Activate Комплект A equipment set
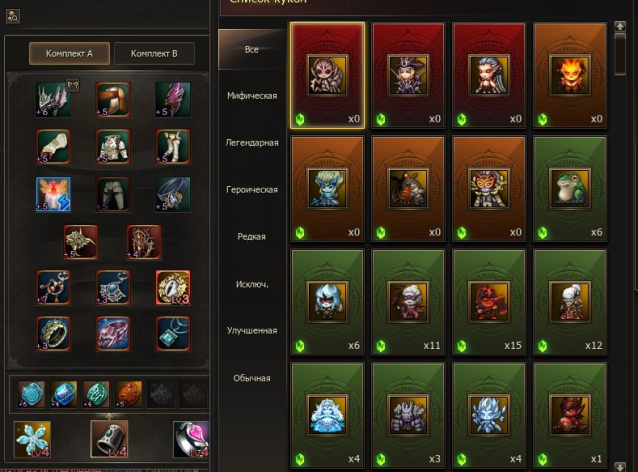 click(x=69, y=53)
